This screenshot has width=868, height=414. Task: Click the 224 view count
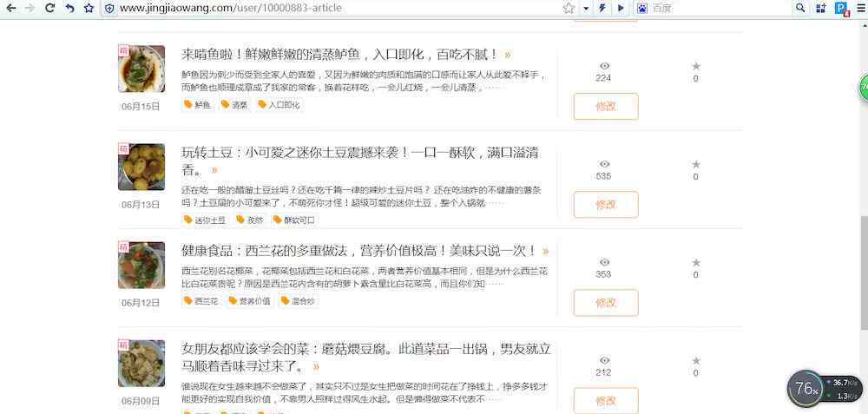click(603, 78)
